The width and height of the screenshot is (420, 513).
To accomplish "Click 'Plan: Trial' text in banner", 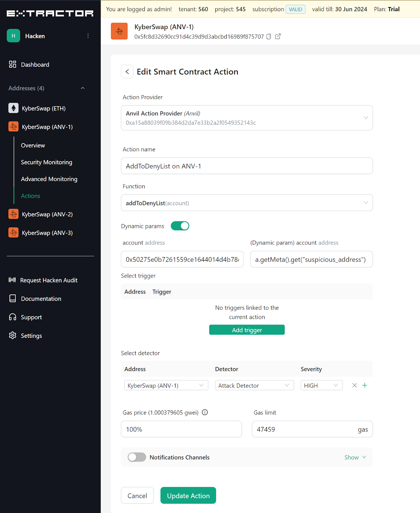I will [x=387, y=9].
